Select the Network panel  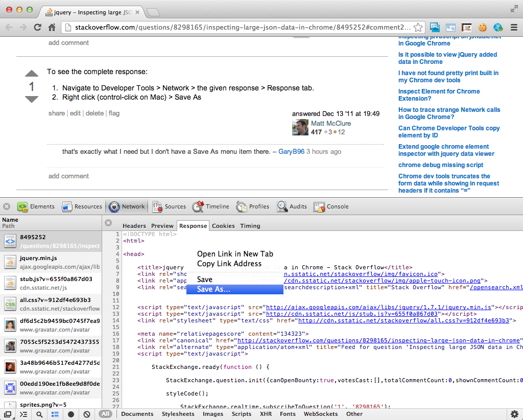(x=127, y=206)
